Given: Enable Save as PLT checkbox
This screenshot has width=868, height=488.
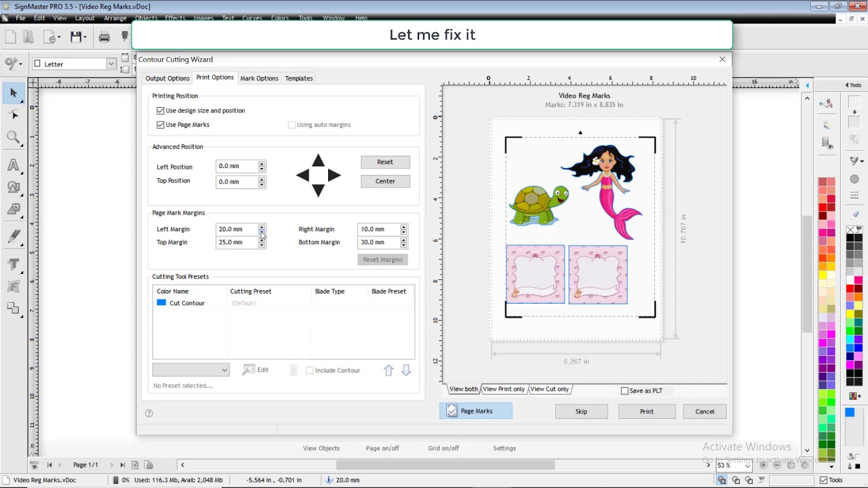Looking at the screenshot, I should point(625,391).
